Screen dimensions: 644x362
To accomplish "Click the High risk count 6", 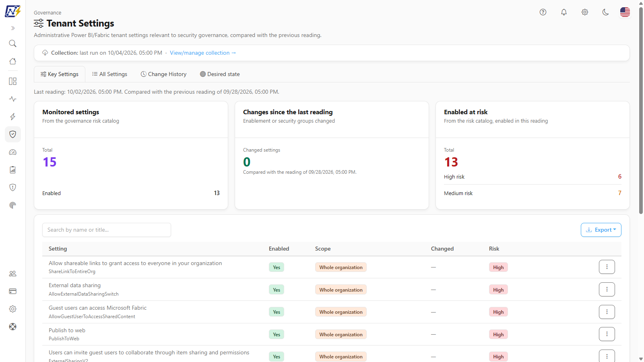I will point(620,177).
